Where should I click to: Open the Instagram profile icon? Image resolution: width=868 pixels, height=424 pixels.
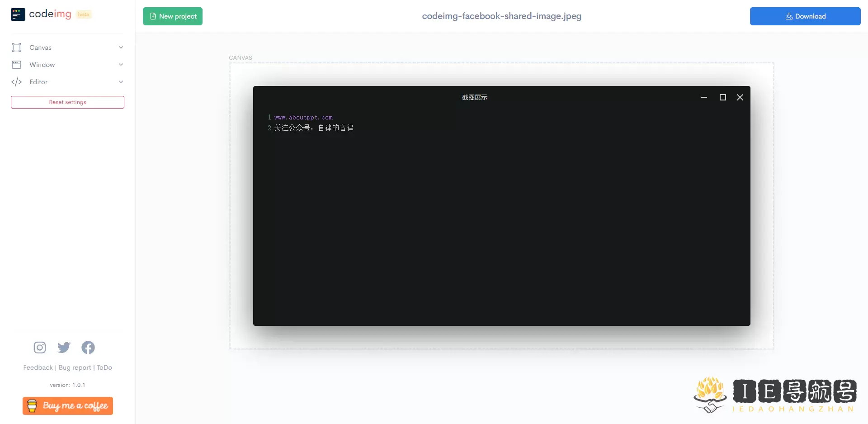pyautogui.click(x=39, y=348)
